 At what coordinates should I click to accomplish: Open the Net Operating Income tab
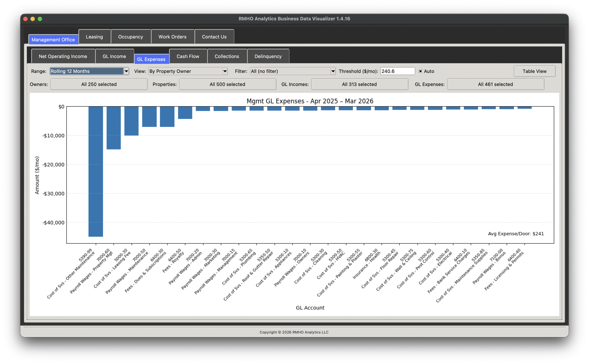point(63,56)
